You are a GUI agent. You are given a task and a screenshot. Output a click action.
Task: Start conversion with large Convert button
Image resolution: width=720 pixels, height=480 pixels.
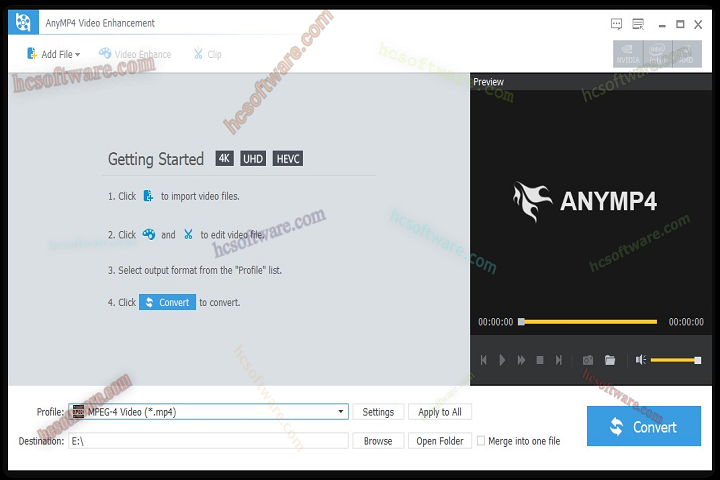644,426
